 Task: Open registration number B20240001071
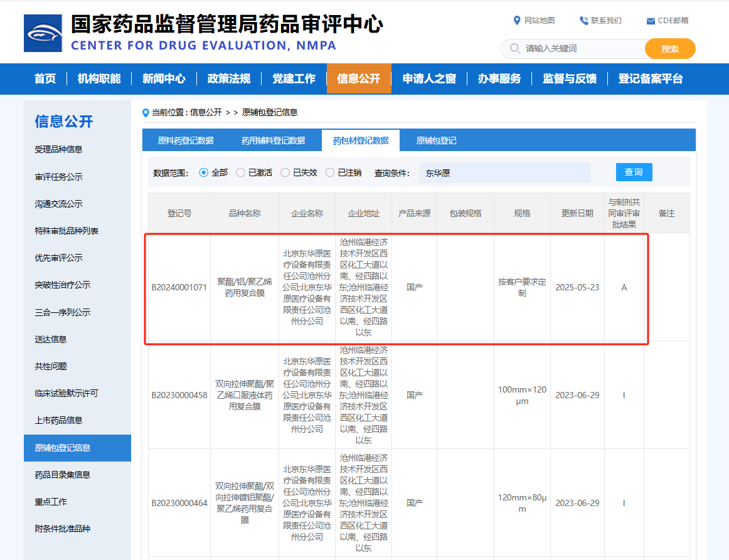(179, 288)
